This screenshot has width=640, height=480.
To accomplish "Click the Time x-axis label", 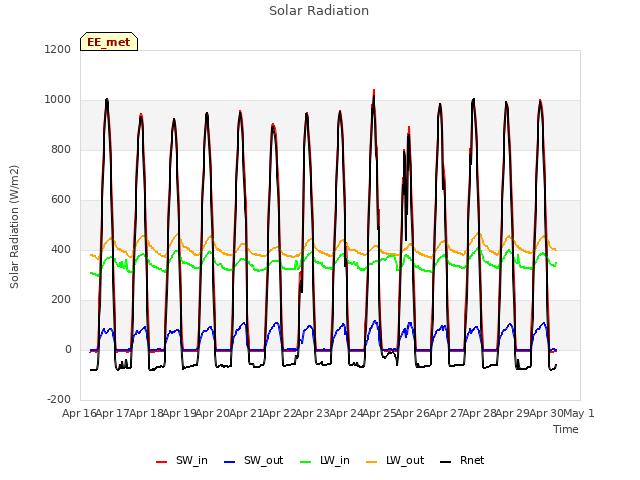I will click(566, 429).
